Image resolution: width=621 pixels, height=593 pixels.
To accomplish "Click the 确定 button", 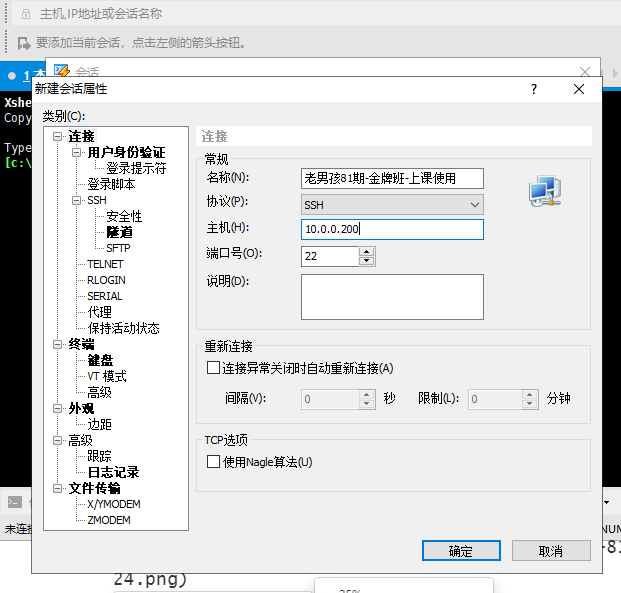I will pyautogui.click(x=461, y=551).
